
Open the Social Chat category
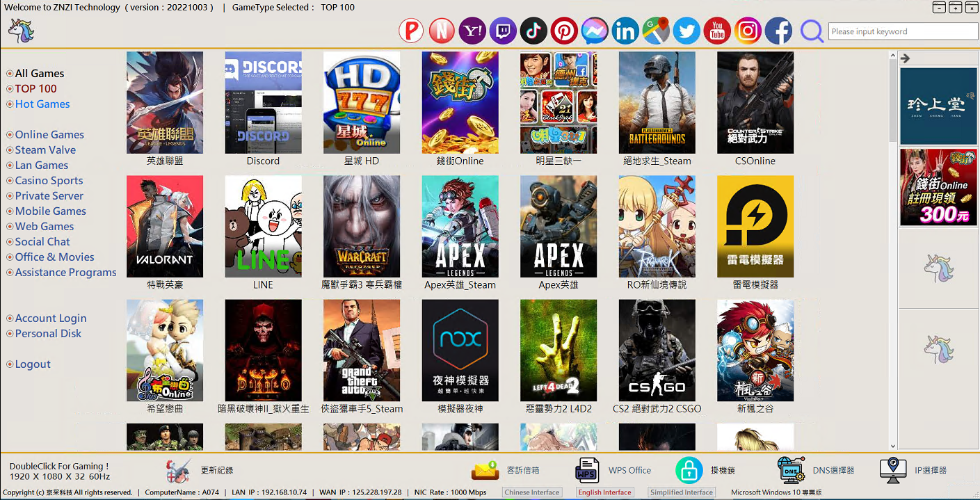pos(42,241)
